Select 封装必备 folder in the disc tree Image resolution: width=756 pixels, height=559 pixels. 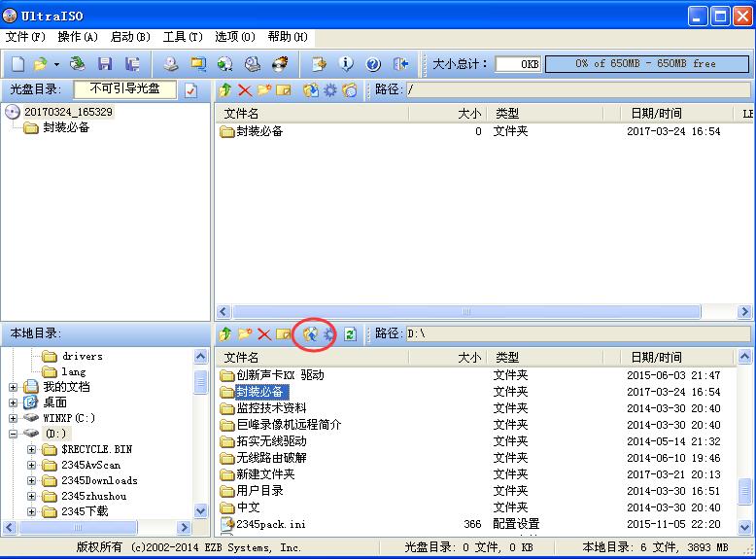click(x=65, y=127)
